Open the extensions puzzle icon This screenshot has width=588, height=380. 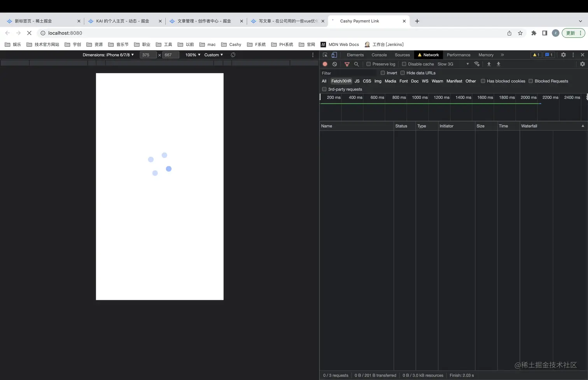pos(534,33)
